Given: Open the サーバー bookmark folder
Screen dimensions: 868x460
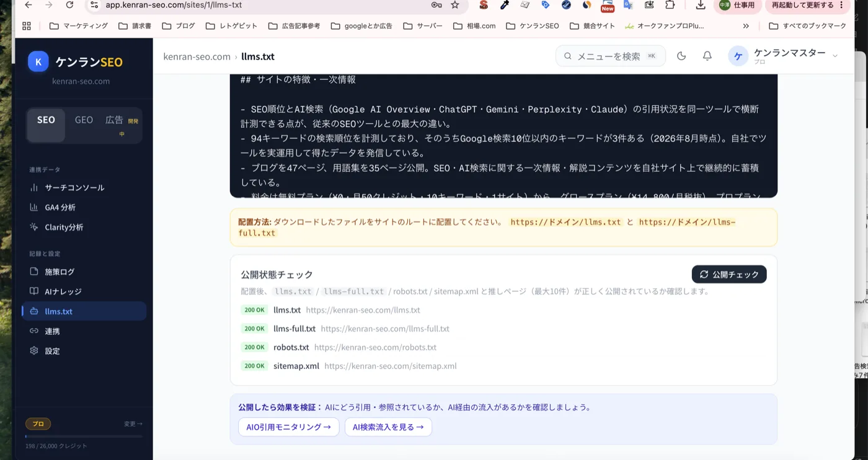Looking at the screenshot, I should 423,26.
